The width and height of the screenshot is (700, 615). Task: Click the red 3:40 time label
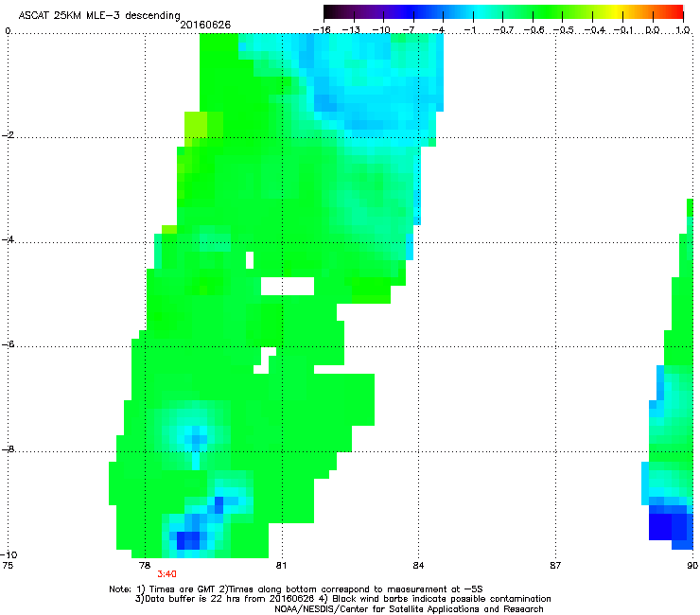[167, 574]
